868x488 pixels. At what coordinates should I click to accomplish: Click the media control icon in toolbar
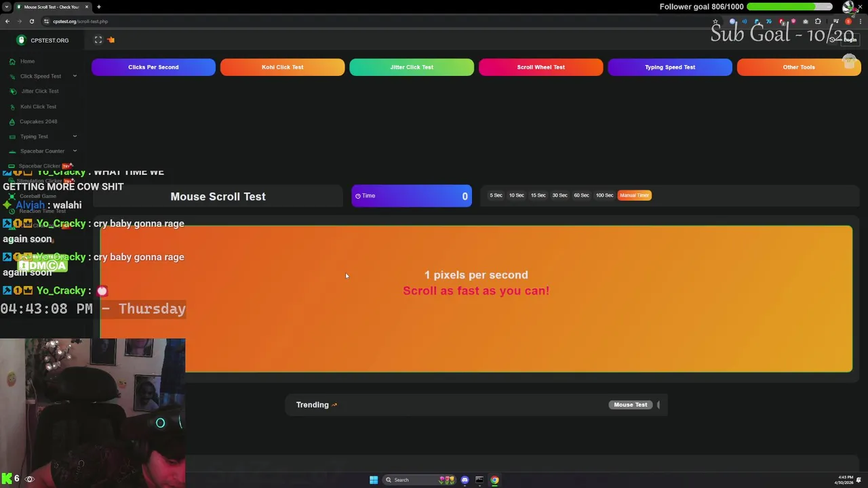click(836, 21)
